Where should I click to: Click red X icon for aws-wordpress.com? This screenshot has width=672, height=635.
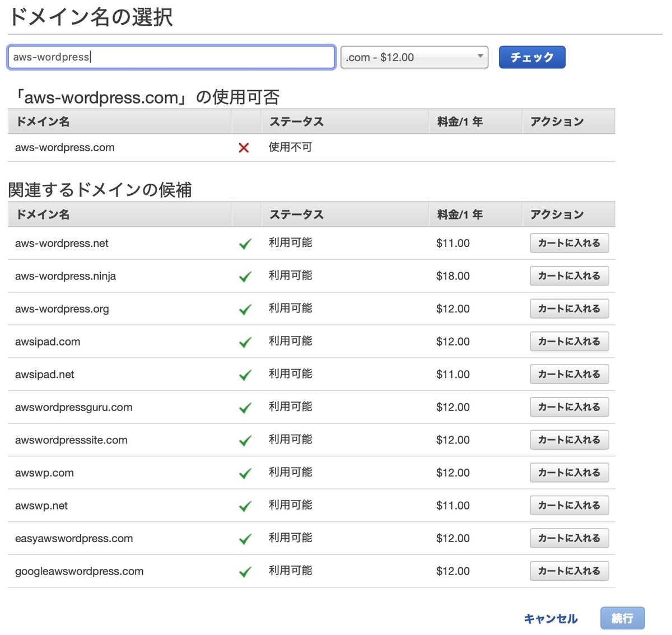pyautogui.click(x=244, y=148)
